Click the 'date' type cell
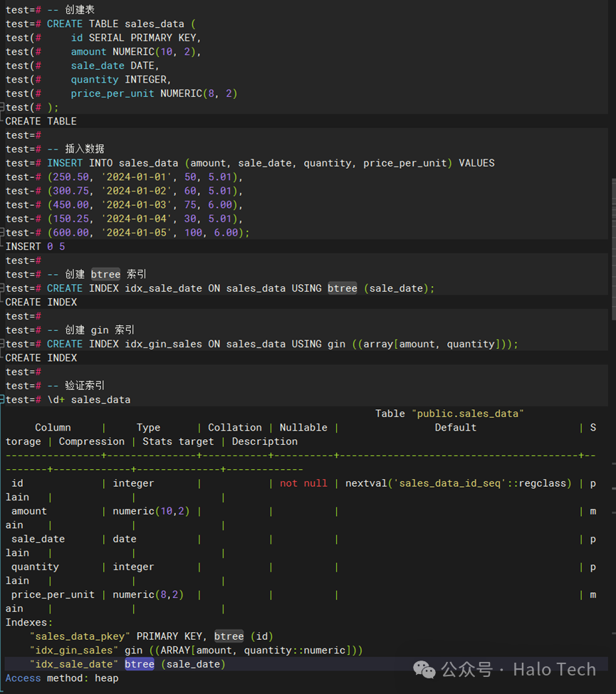The image size is (616, 694). click(x=125, y=539)
